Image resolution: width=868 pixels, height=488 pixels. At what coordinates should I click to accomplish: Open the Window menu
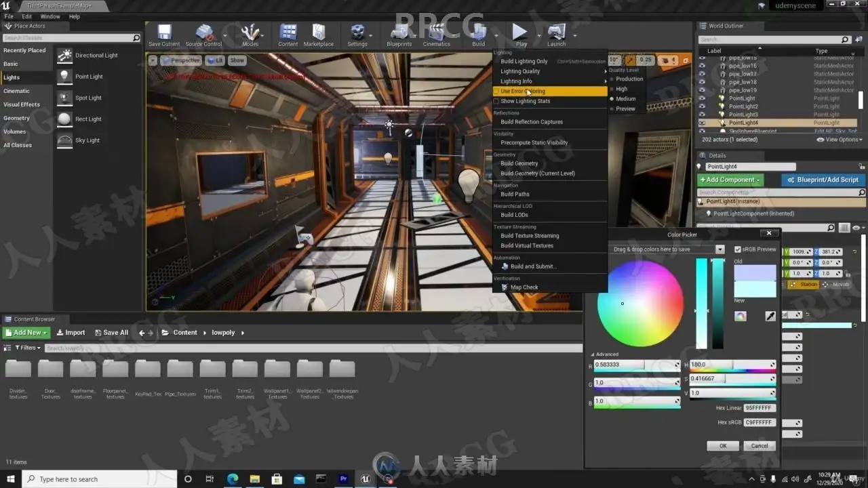point(50,16)
